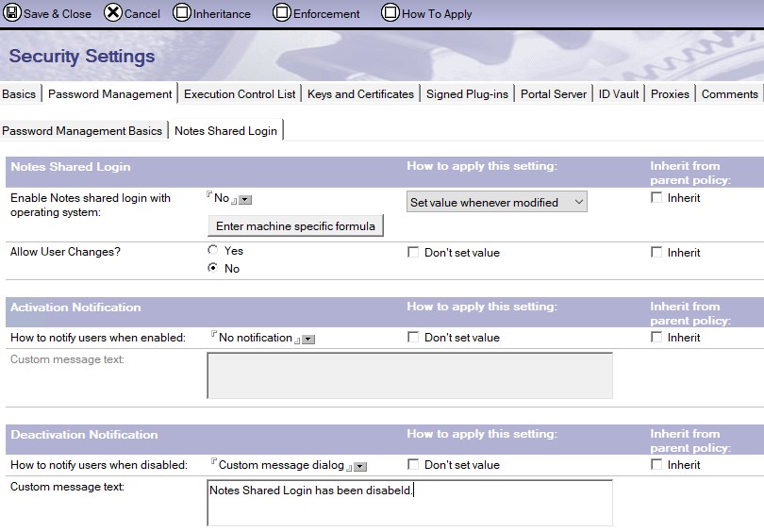The image size is (764, 532).
Task: Check Inherit for Allow User Changes
Action: pos(656,252)
